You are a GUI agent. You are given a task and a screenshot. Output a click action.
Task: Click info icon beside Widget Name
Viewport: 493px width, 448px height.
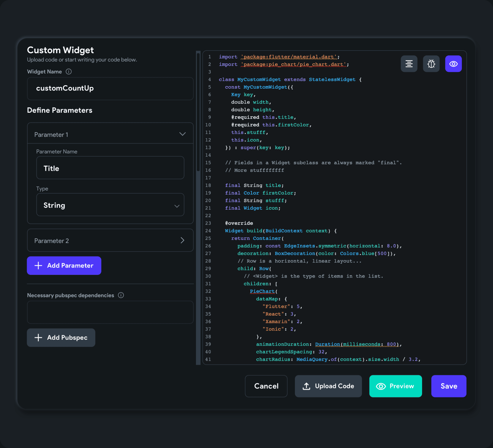coord(69,72)
